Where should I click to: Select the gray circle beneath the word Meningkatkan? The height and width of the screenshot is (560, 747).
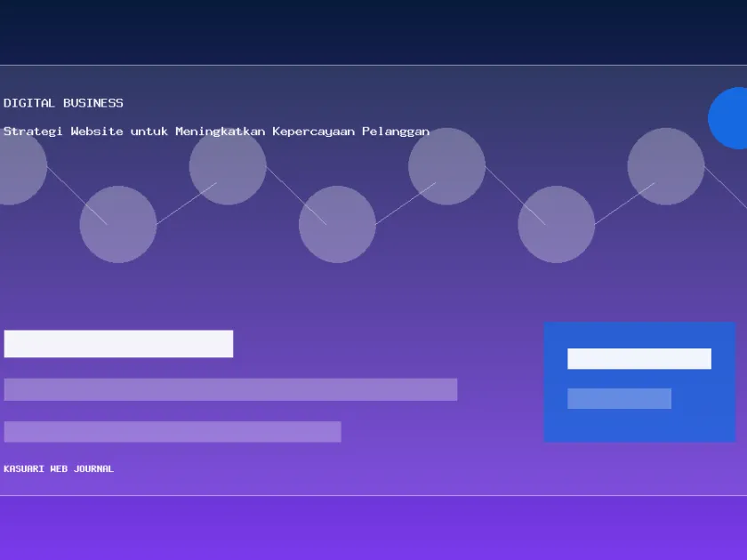[x=228, y=167]
